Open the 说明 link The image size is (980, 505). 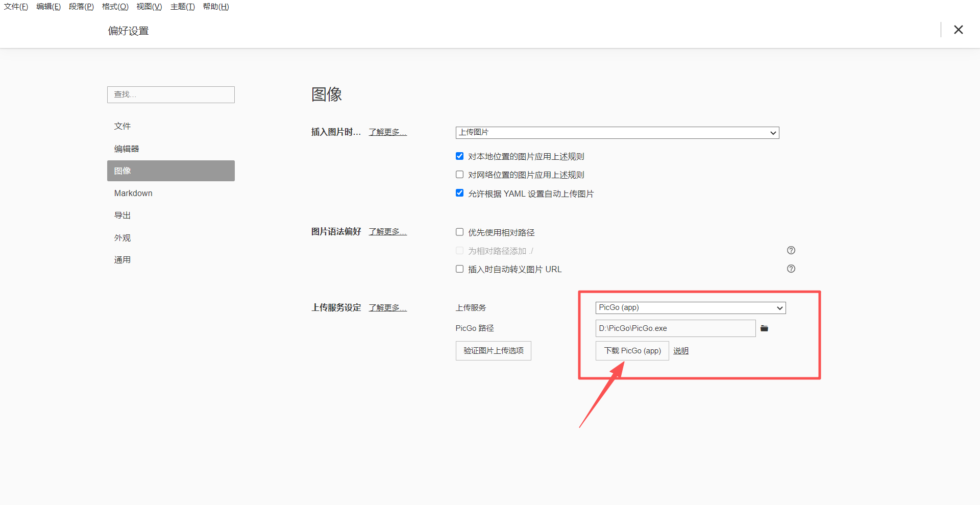tap(680, 351)
